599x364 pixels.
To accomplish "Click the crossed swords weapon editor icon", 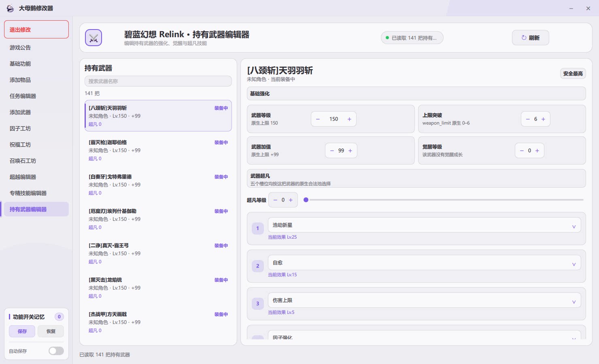I will pyautogui.click(x=93, y=38).
